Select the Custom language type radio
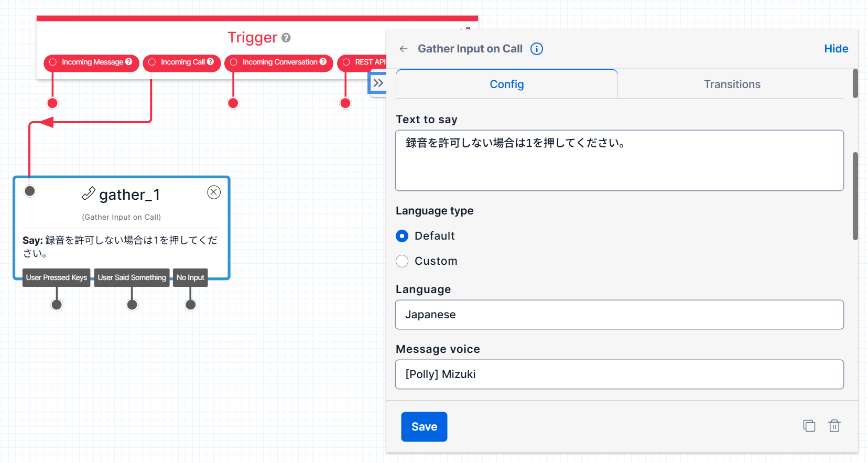This screenshot has height=463, width=868. (x=402, y=261)
